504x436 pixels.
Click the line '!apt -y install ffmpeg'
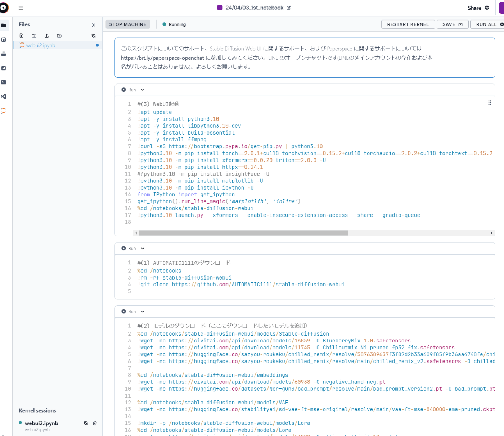[x=172, y=140]
